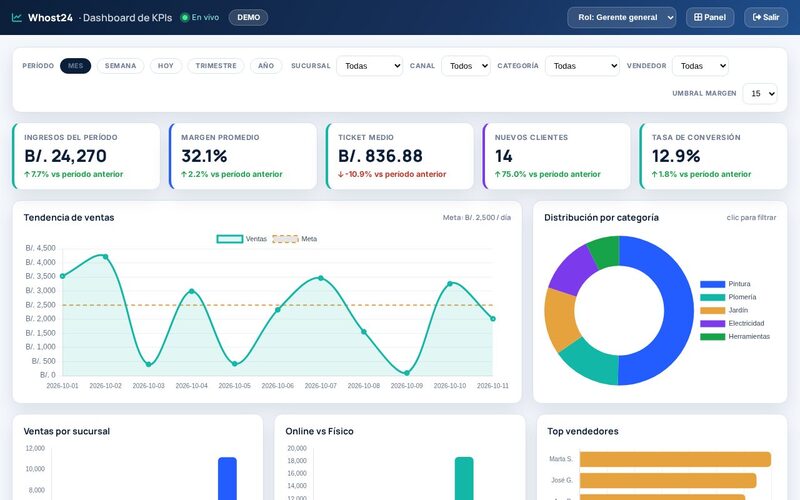800x500 pixels.
Task: Open the Sucursal dropdown
Action: [x=370, y=66]
